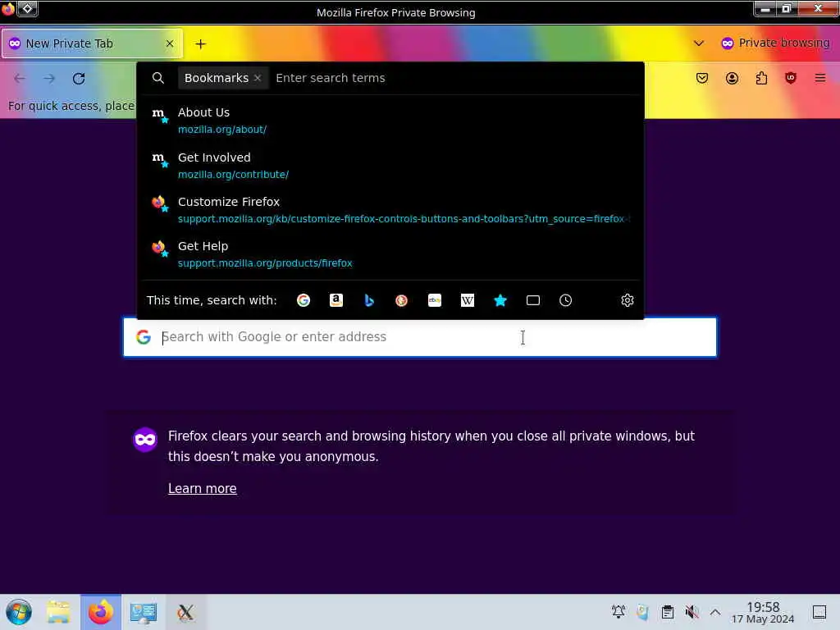This screenshot has width=840, height=630.
Task: Select the New Private Tab tab
Action: coord(92,43)
